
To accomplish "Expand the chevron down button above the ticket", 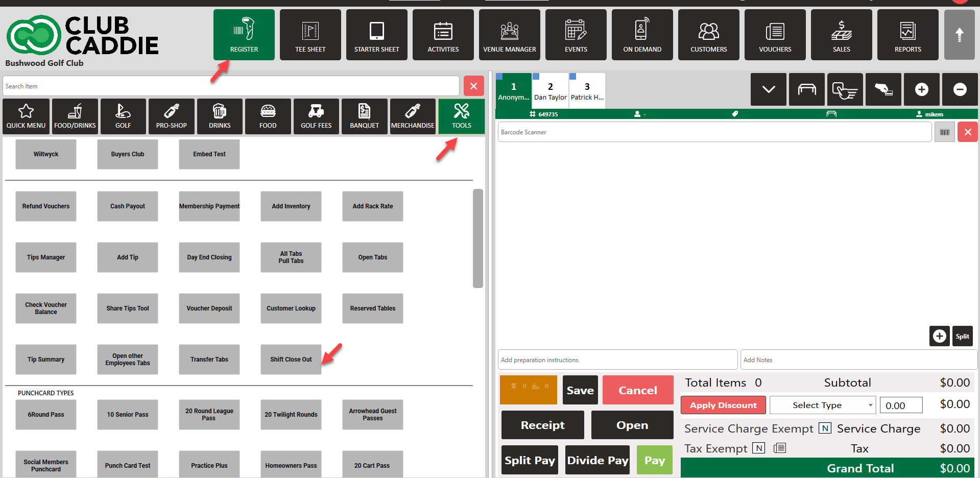I will click(768, 89).
